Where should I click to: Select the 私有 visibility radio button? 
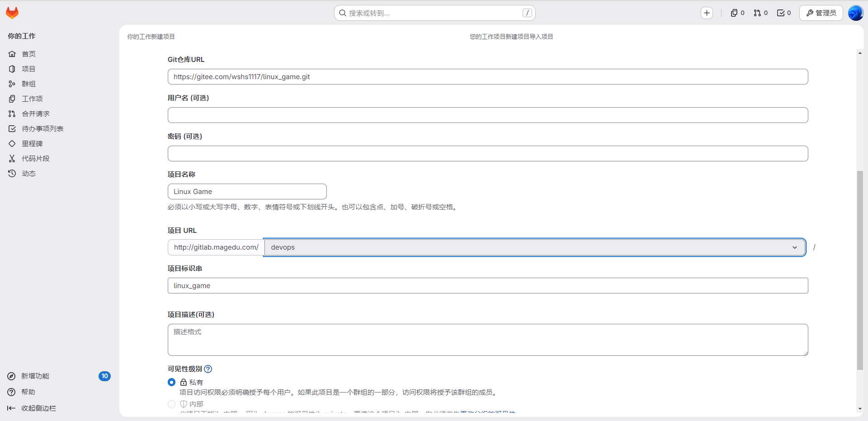pos(172,382)
